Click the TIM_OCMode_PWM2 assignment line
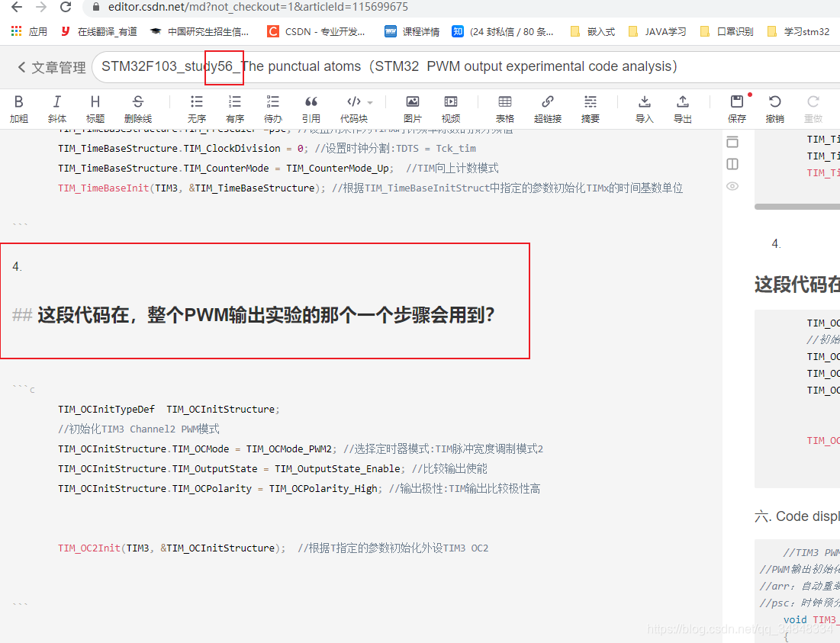840x643 pixels. [301, 448]
